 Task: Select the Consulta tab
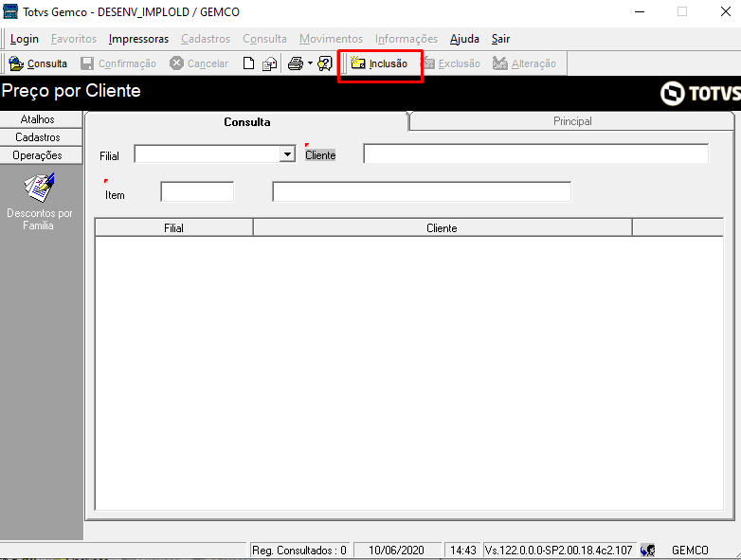tap(247, 122)
